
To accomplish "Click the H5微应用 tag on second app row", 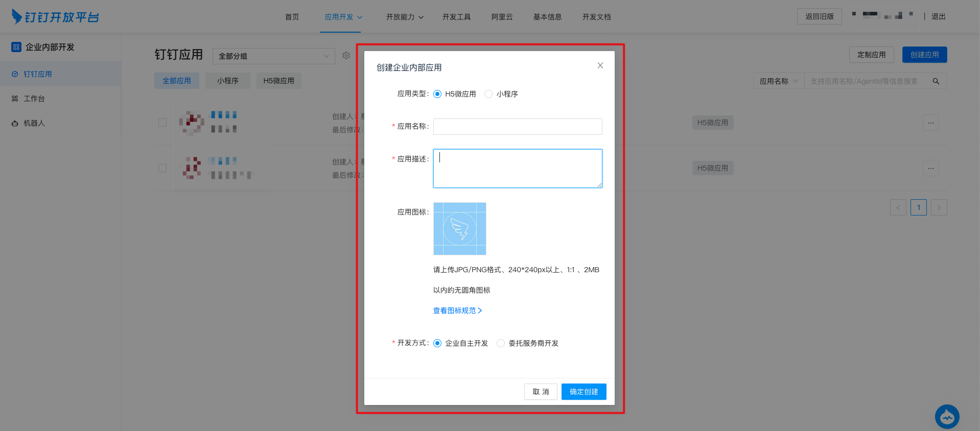I will [713, 168].
